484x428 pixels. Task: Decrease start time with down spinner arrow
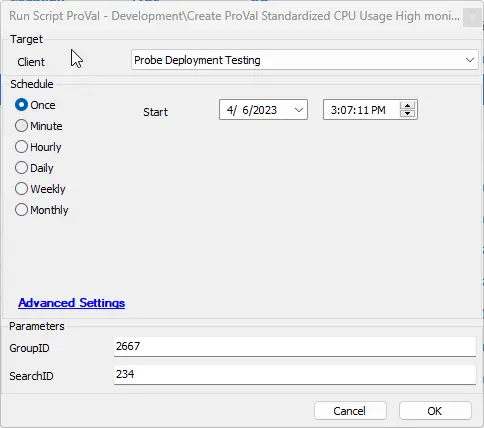click(x=407, y=114)
